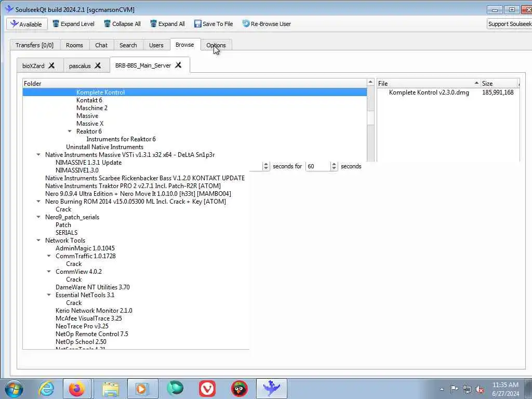Open the Windows Start menu
This screenshot has height=399, width=532.
(x=14, y=389)
